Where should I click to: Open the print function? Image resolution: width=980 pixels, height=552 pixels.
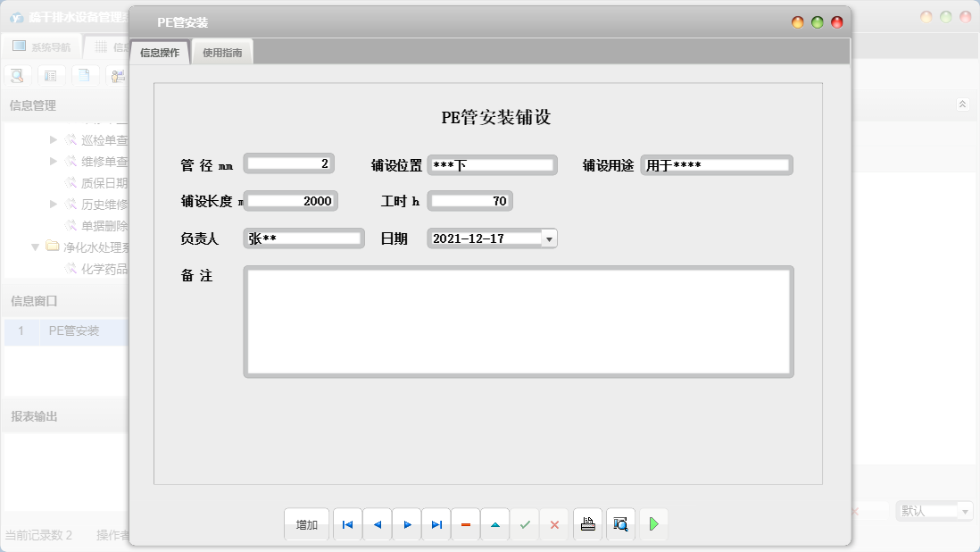[587, 524]
